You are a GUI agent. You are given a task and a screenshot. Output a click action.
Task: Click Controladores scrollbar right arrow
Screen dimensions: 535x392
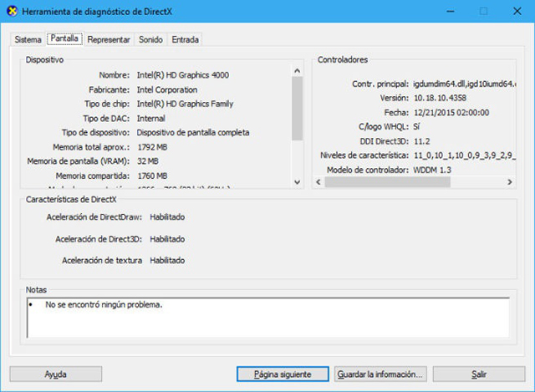tap(509, 182)
